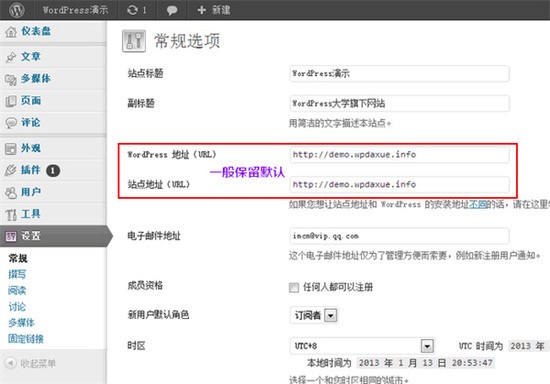Expand the 订阅者 role dropdown
This screenshot has height=384, width=550.
[x=330, y=315]
